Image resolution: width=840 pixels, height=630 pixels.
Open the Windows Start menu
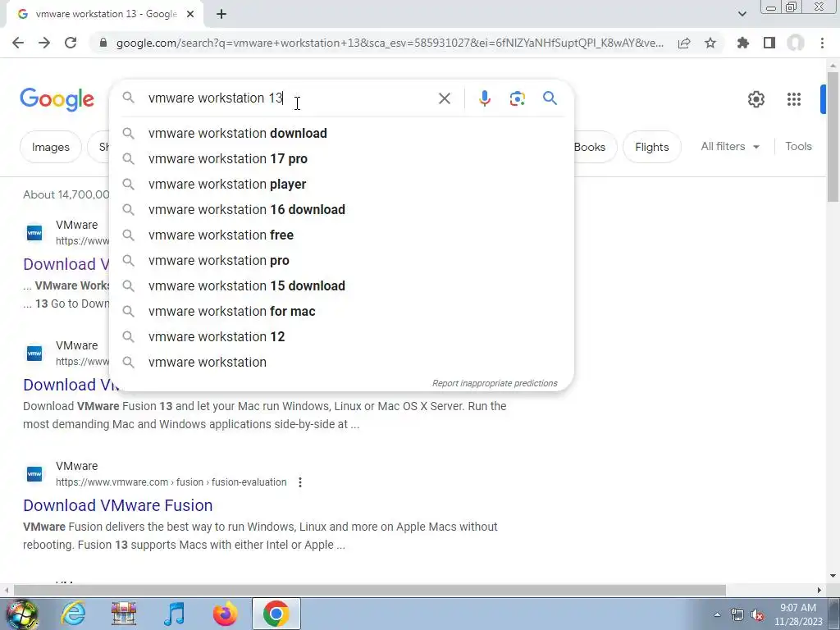pyautogui.click(x=22, y=614)
